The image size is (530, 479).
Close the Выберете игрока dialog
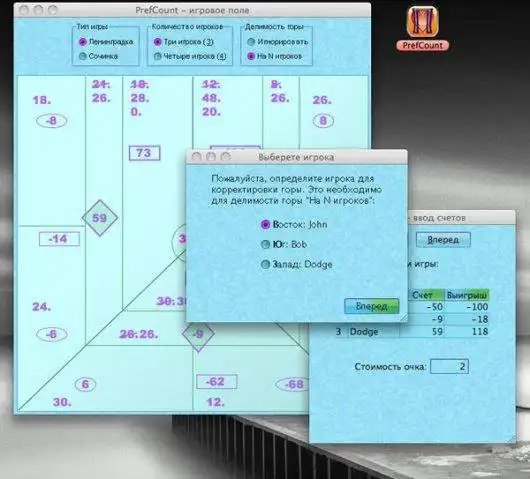click(x=196, y=157)
